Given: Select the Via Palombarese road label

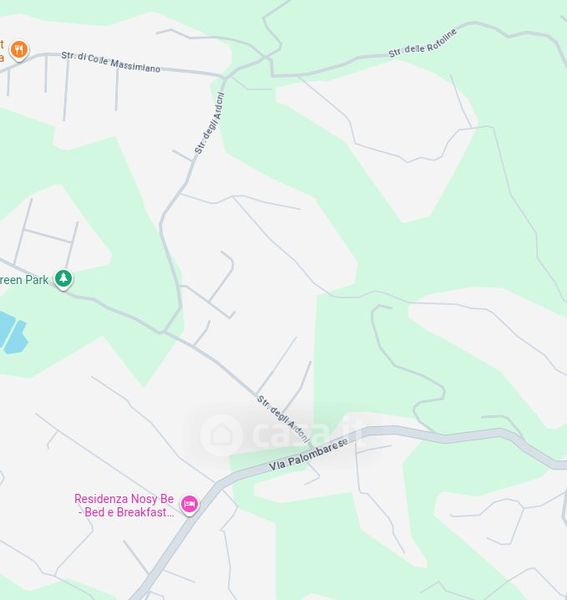Looking at the screenshot, I should 308,455.
